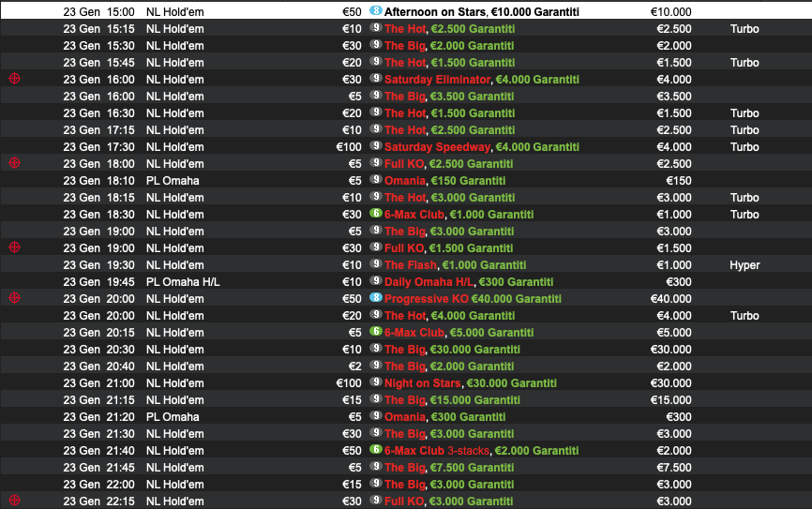The width and height of the screenshot is (812, 509).
Task: Click the crosshair icon on 19:00 Full KO row
Action: 14,247
